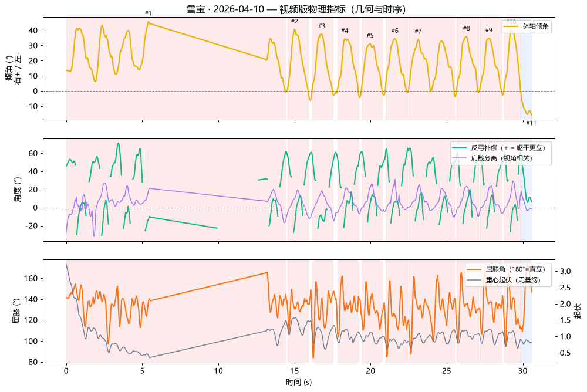587x392 pixels.
Task: Click the purple line sample beside 启髋分离
Action: click(460, 158)
